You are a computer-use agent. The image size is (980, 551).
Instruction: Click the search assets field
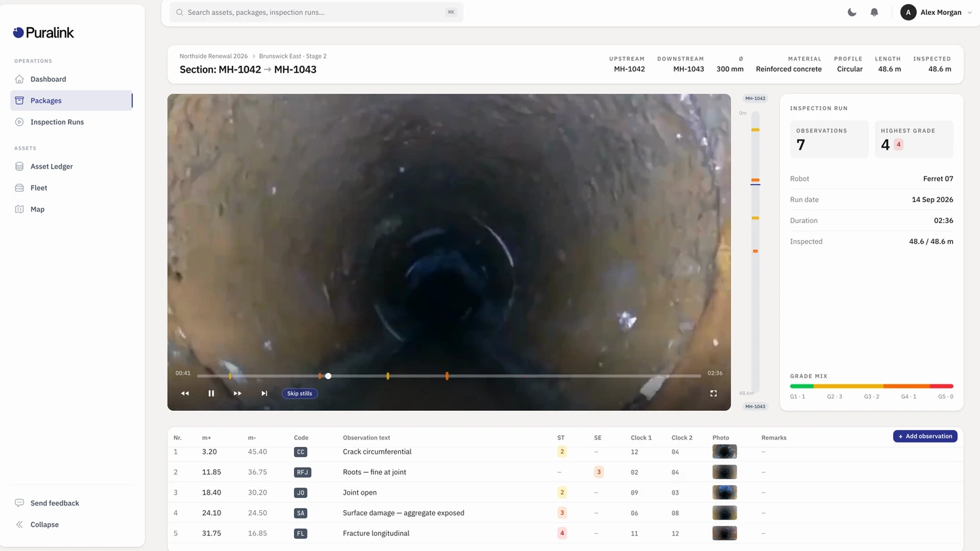pos(316,12)
